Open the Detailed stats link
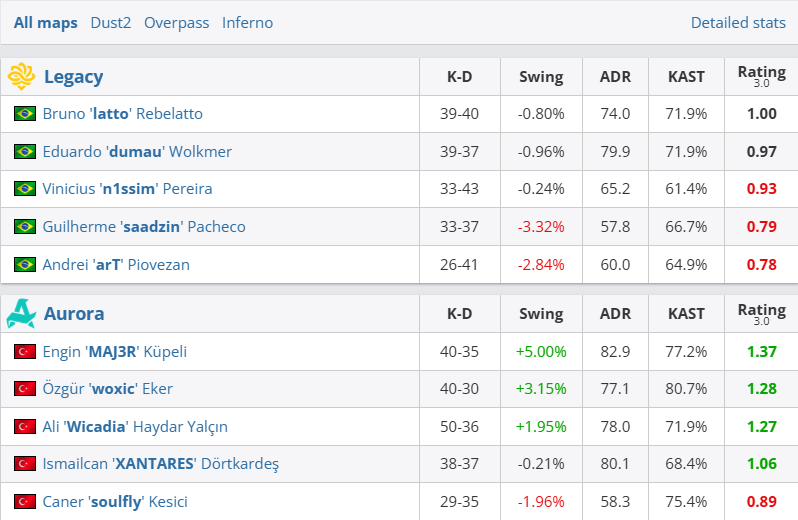Viewport: 798px width, 520px height. 737,22
